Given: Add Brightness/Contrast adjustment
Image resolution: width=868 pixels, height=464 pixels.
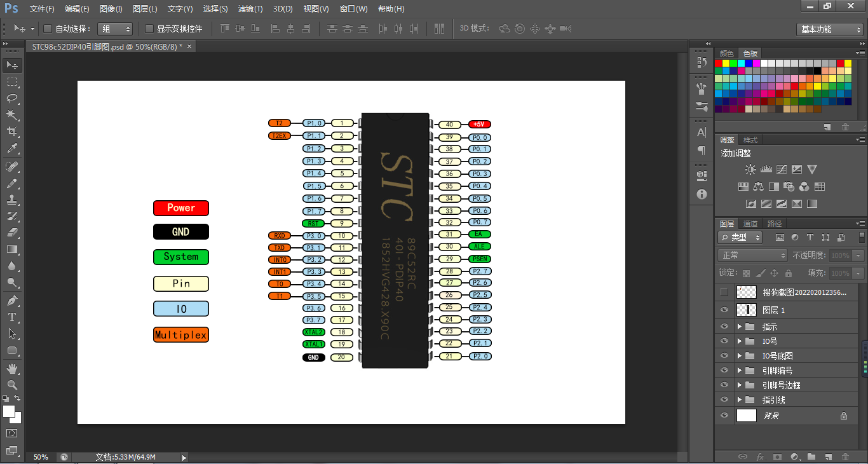Looking at the screenshot, I should pyautogui.click(x=751, y=170).
